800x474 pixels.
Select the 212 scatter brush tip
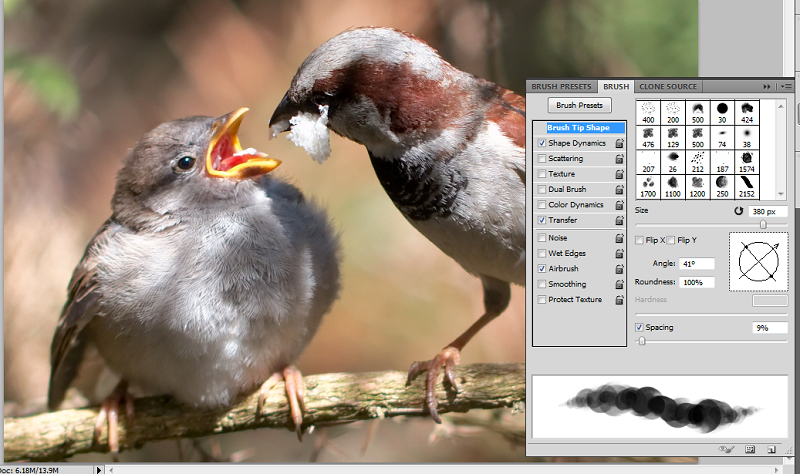(x=697, y=162)
